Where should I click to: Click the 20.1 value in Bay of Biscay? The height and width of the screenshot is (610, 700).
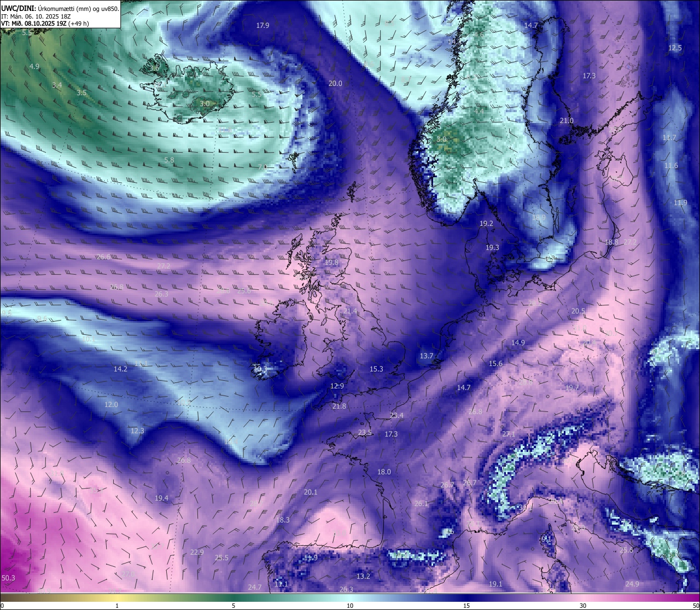[x=311, y=492]
